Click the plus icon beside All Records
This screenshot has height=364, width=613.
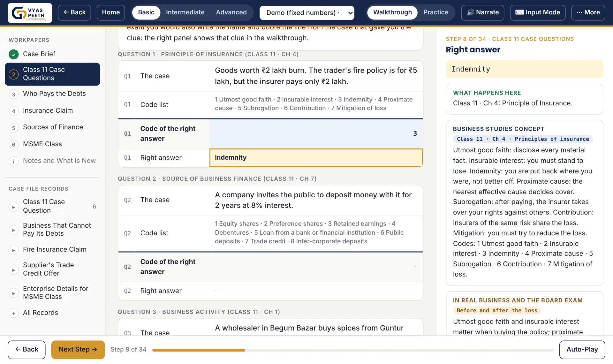13,313
